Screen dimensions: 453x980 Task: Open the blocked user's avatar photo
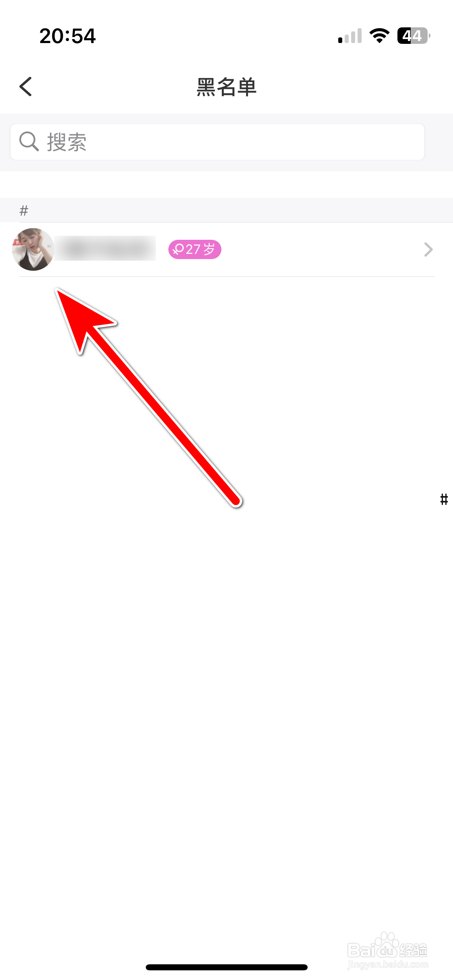tap(33, 249)
